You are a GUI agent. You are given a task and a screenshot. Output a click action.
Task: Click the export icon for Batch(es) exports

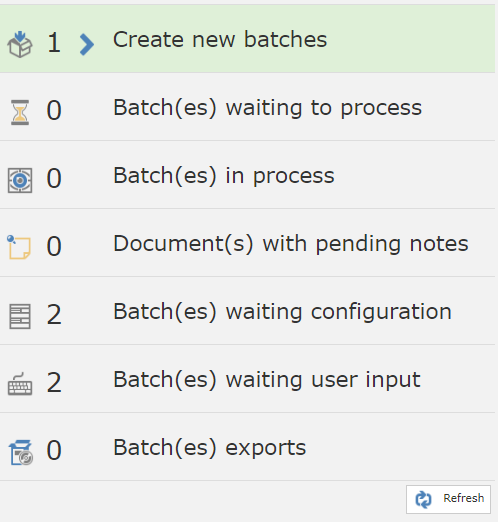[21, 452]
